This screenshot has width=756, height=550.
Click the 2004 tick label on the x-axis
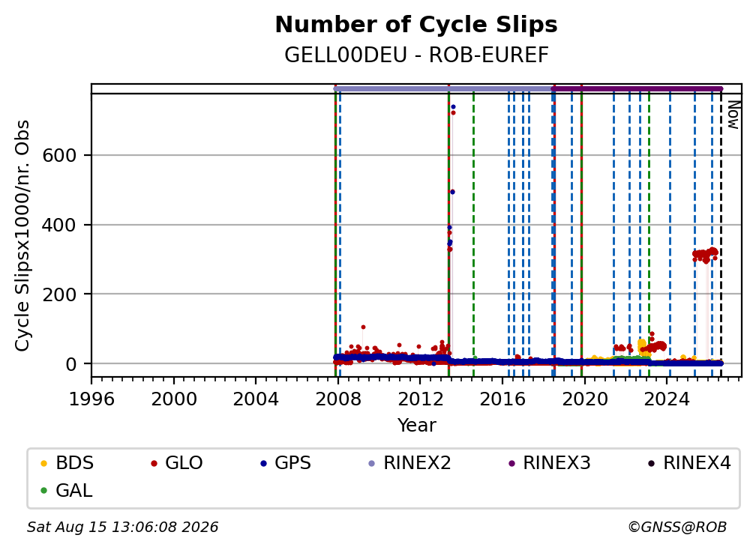tap(256, 399)
